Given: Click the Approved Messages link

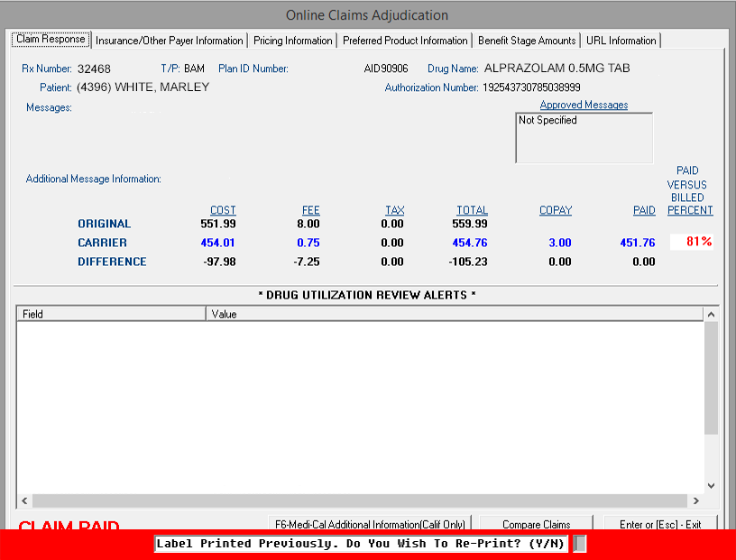Looking at the screenshot, I should (584, 105).
